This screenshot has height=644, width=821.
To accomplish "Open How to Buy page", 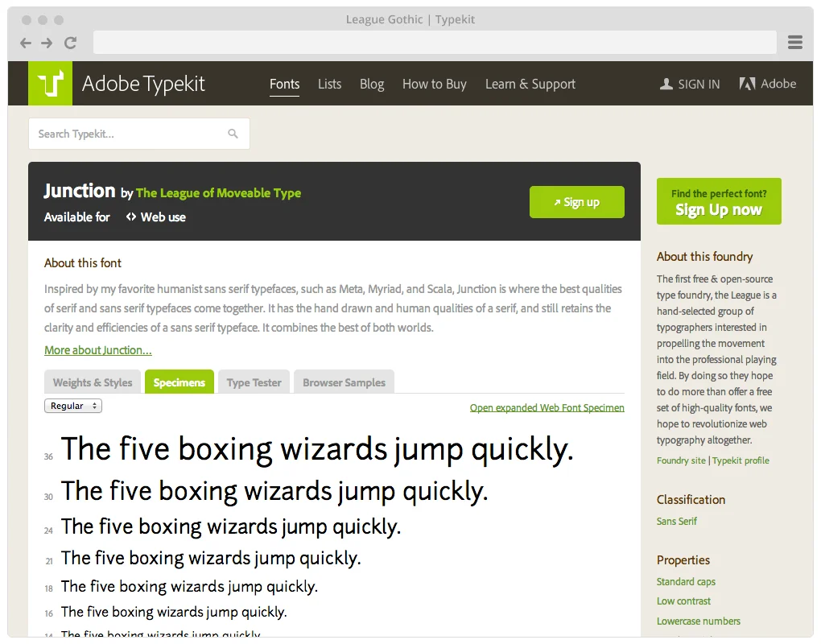I will [x=434, y=85].
